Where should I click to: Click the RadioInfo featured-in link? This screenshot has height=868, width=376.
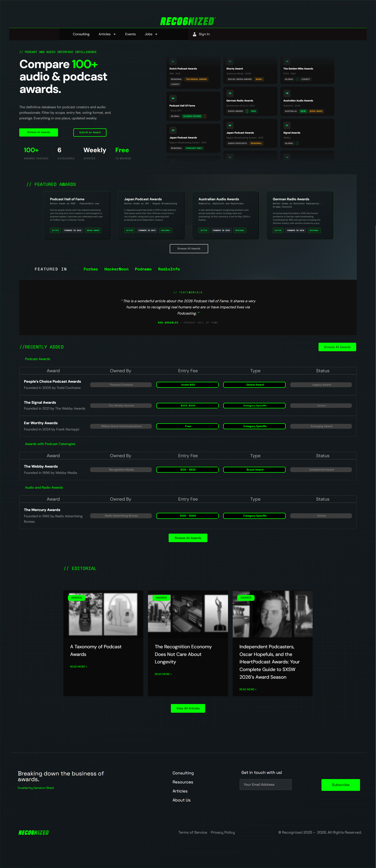[x=169, y=269]
